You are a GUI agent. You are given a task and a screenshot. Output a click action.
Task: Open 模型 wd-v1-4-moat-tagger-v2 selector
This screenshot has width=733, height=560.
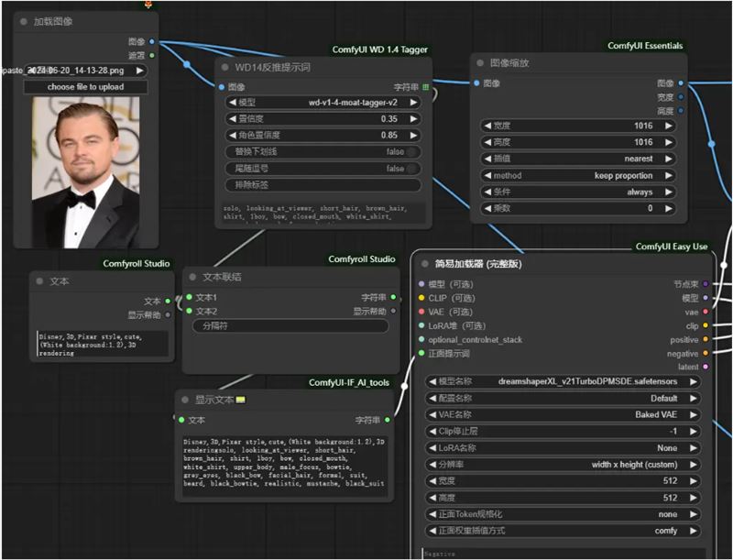323,103
